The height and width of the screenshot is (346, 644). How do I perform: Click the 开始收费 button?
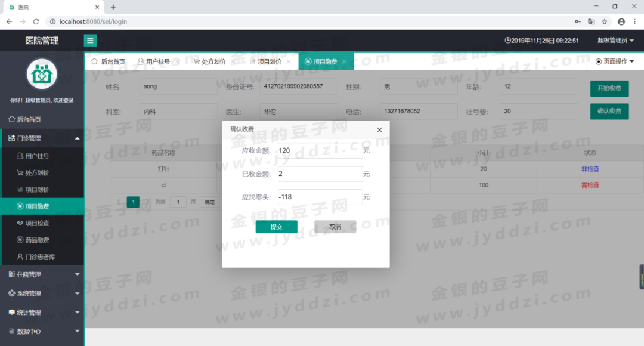[609, 88]
